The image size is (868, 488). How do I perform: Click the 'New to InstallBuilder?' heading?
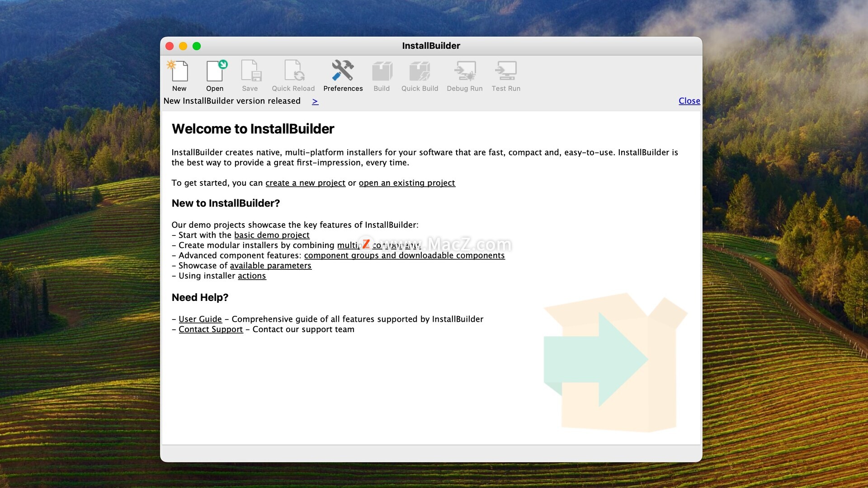[226, 203]
